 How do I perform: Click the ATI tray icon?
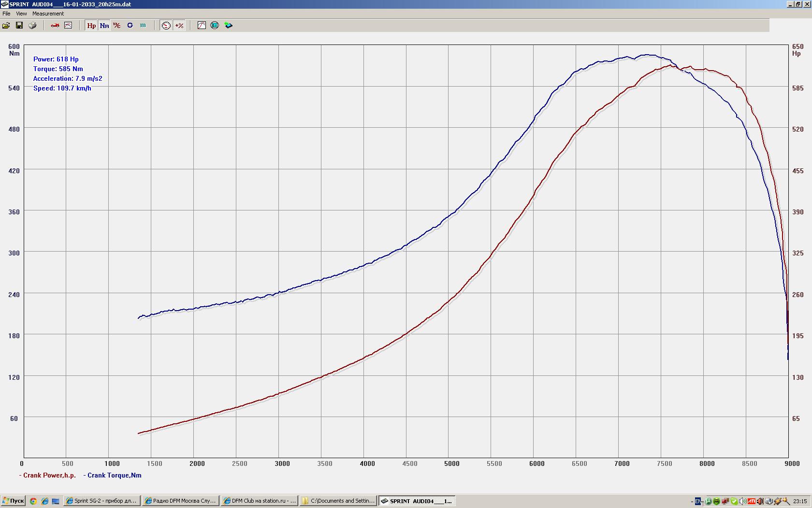[752, 501]
